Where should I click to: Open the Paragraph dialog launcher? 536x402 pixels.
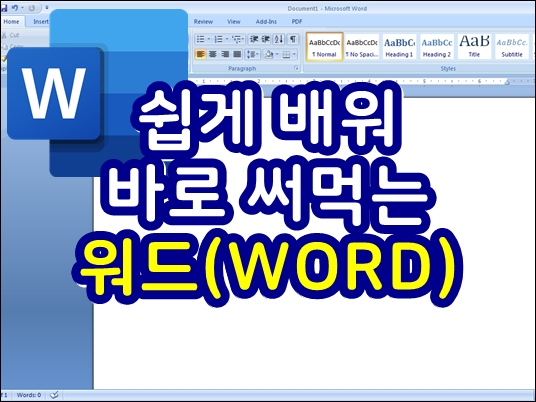coord(296,68)
